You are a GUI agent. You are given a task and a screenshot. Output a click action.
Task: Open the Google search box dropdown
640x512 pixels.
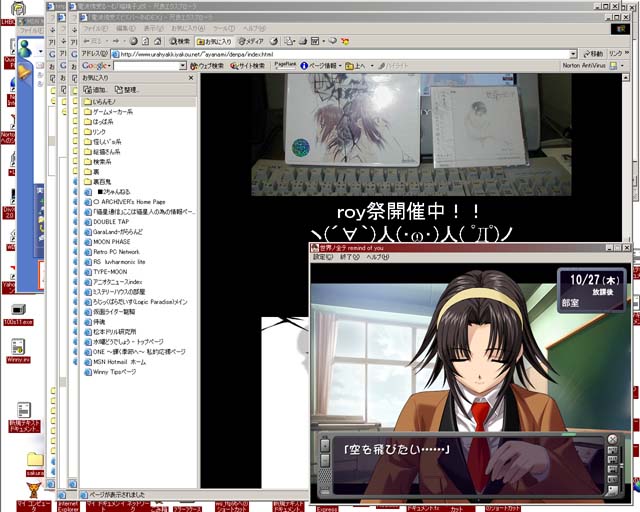pos(183,66)
